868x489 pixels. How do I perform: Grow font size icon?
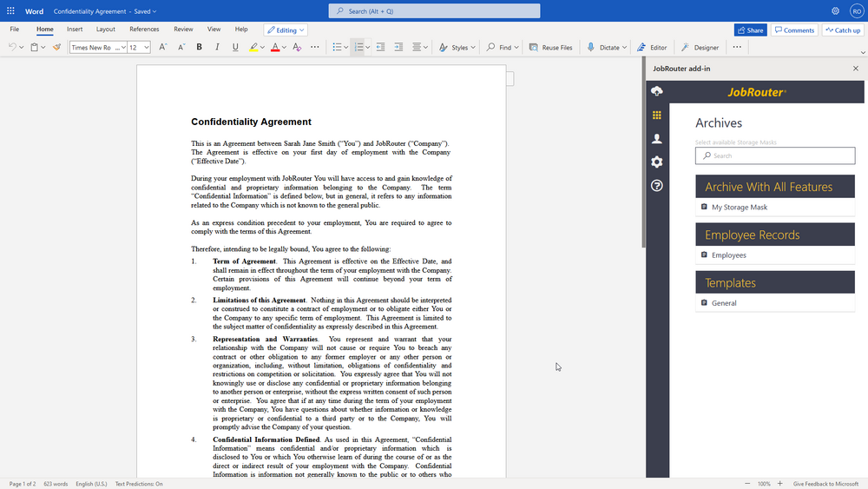coord(163,47)
